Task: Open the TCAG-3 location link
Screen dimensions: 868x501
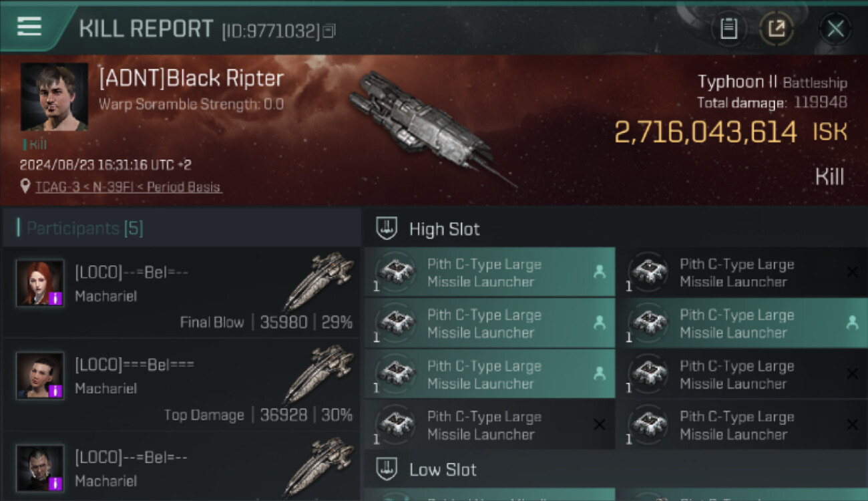Action: point(128,187)
